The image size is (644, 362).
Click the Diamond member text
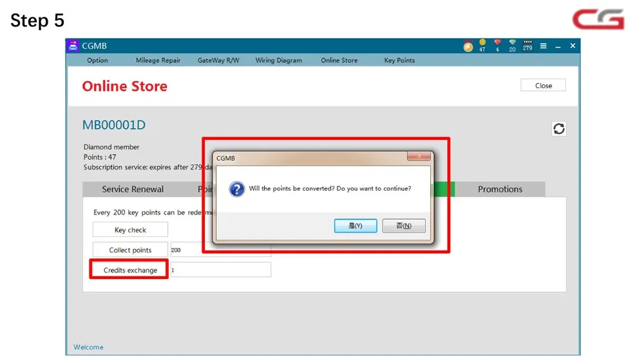(x=111, y=147)
